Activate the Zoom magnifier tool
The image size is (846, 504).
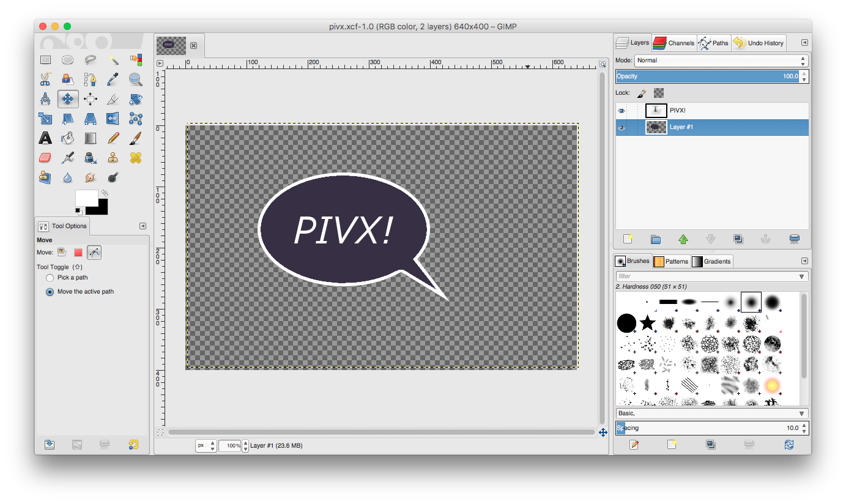tap(136, 80)
